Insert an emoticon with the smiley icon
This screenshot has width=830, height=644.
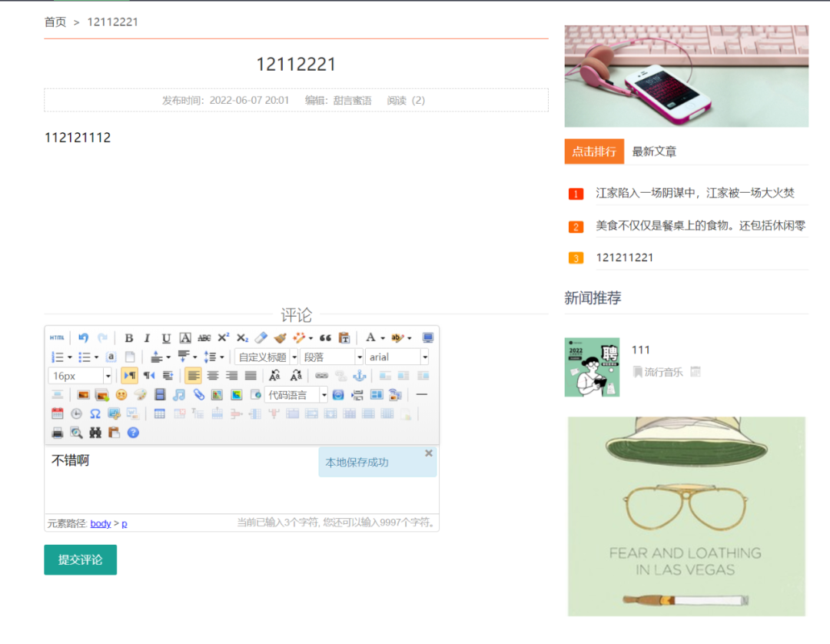coord(121,395)
